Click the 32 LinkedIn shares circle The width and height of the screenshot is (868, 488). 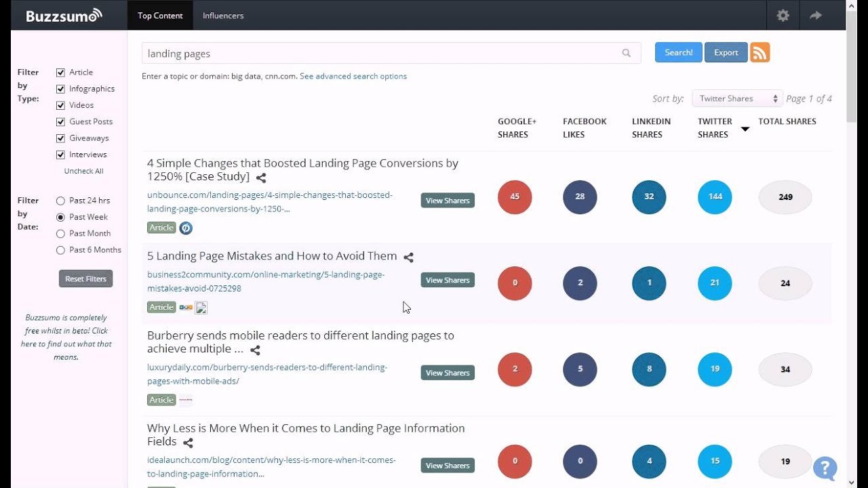click(649, 197)
